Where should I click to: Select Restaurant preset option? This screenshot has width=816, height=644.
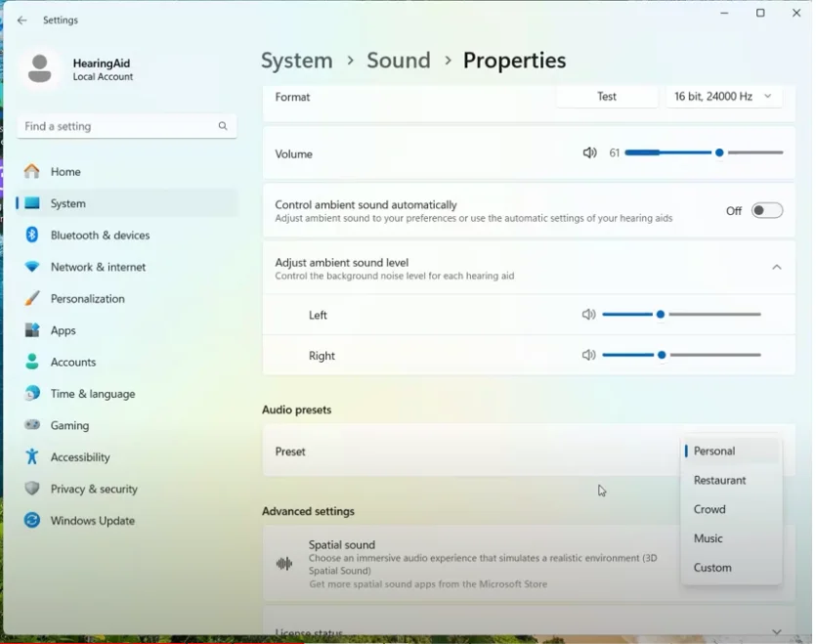731,480
